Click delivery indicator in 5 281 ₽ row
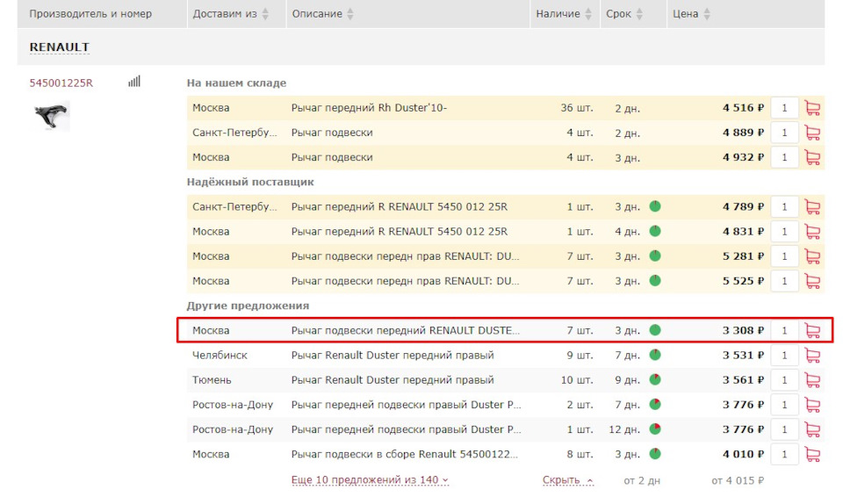 point(655,256)
